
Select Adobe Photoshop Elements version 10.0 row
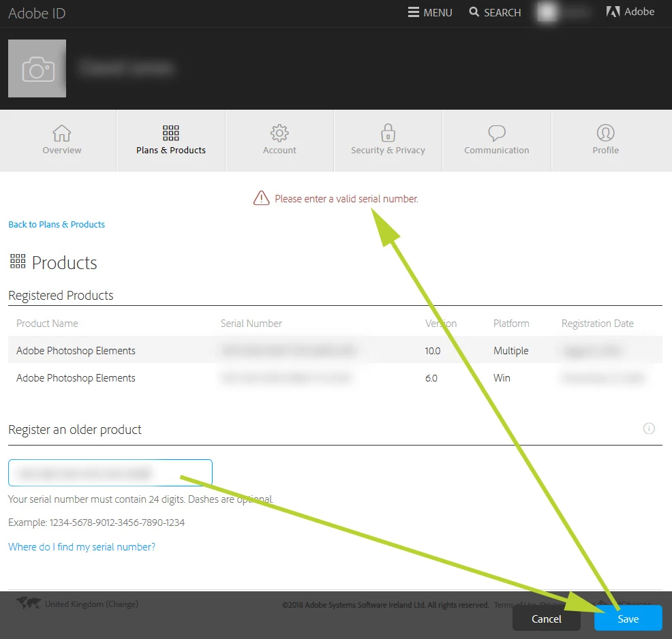click(335, 350)
